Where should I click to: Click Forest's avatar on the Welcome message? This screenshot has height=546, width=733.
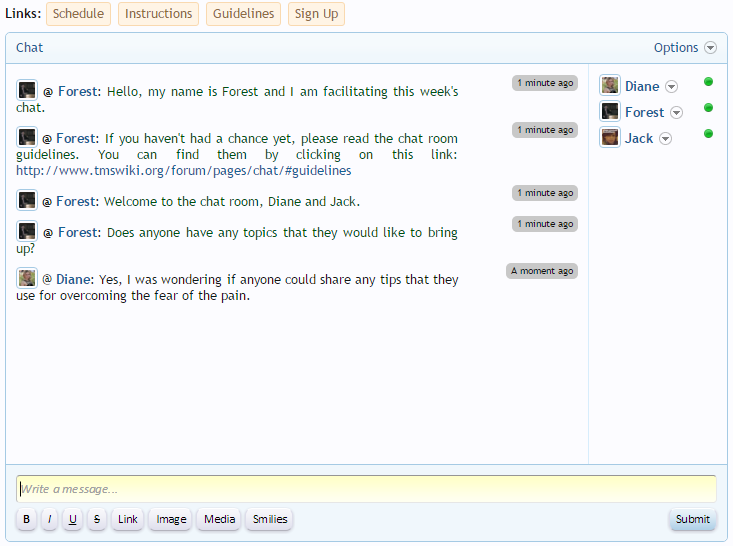pos(27,200)
